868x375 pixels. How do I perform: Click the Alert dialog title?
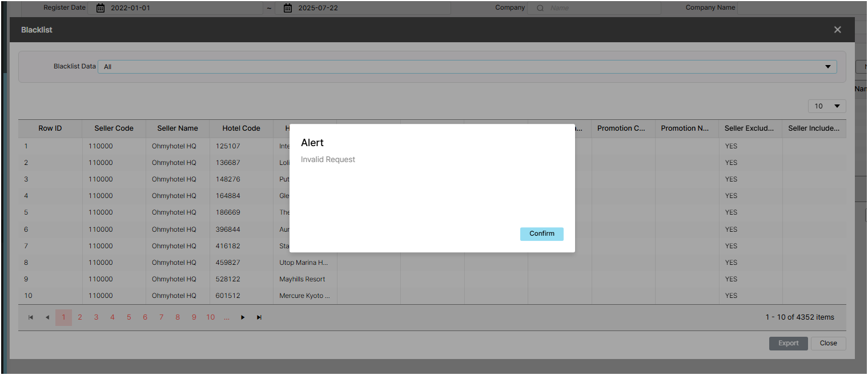coord(312,143)
